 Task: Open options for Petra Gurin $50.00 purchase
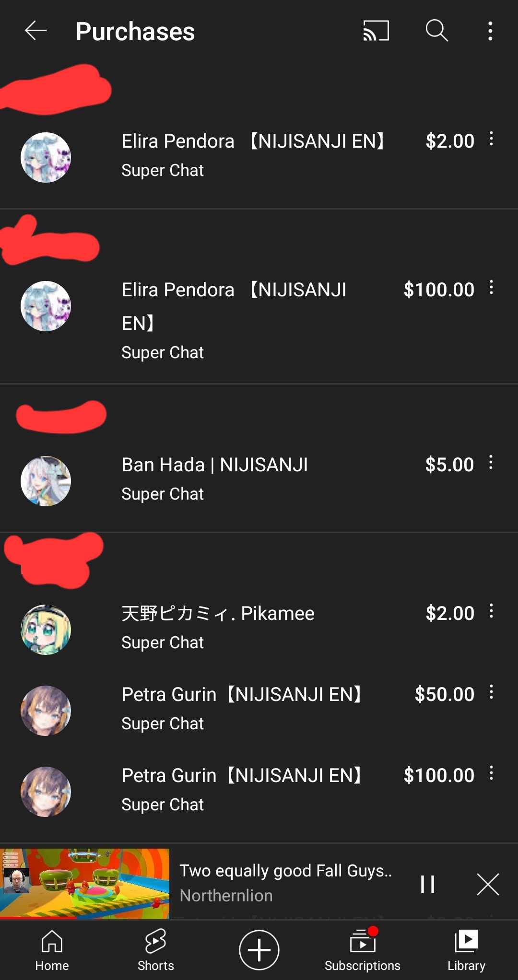(491, 692)
